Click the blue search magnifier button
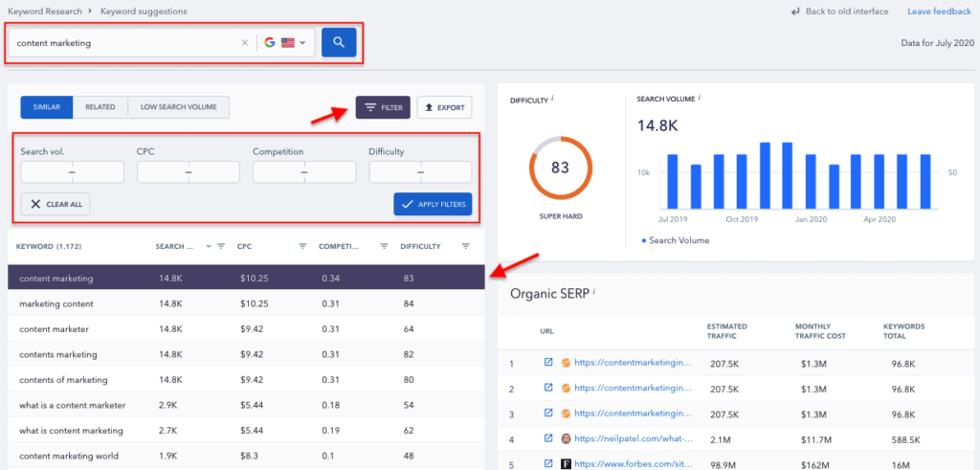 [x=339, y=42]
